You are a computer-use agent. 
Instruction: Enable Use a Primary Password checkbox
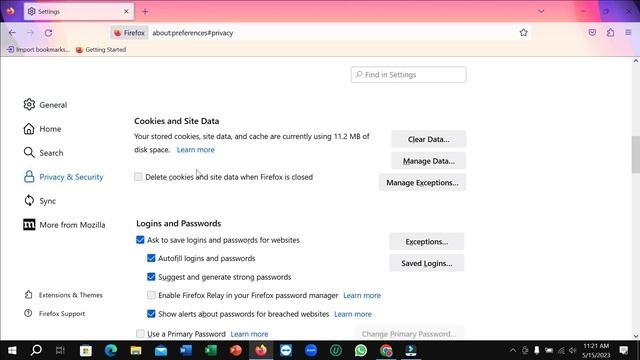pyautogui.click(x=140, y=333)
